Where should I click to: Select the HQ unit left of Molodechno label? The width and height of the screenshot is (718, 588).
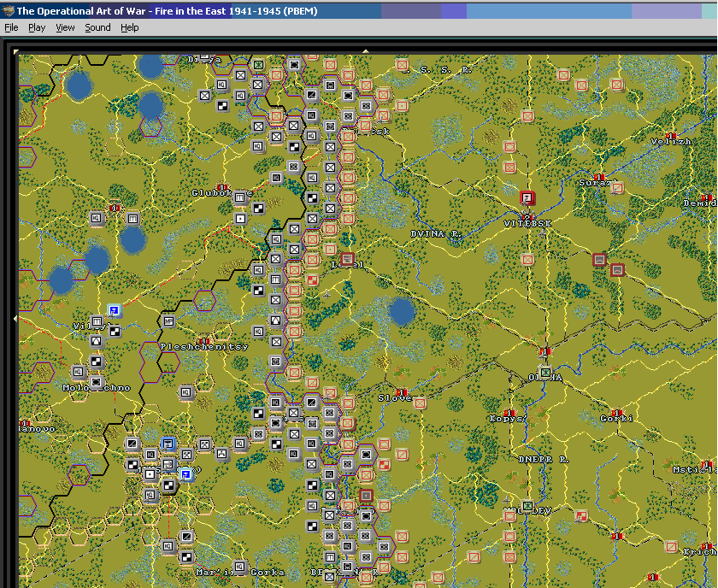(78, 372)
